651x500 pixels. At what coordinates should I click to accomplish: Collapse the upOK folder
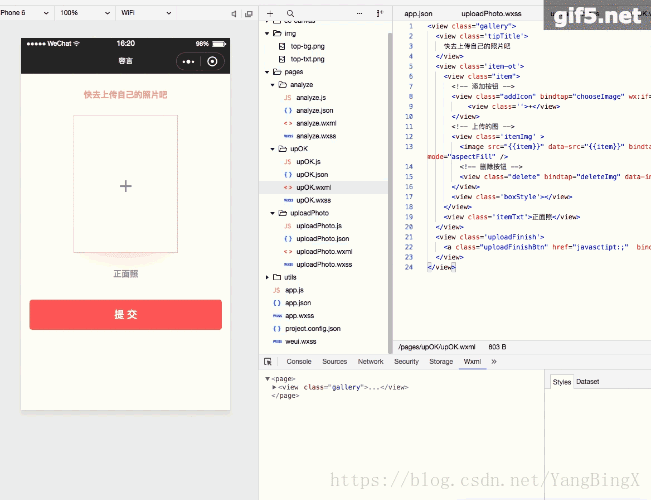(x=272, y=149)
